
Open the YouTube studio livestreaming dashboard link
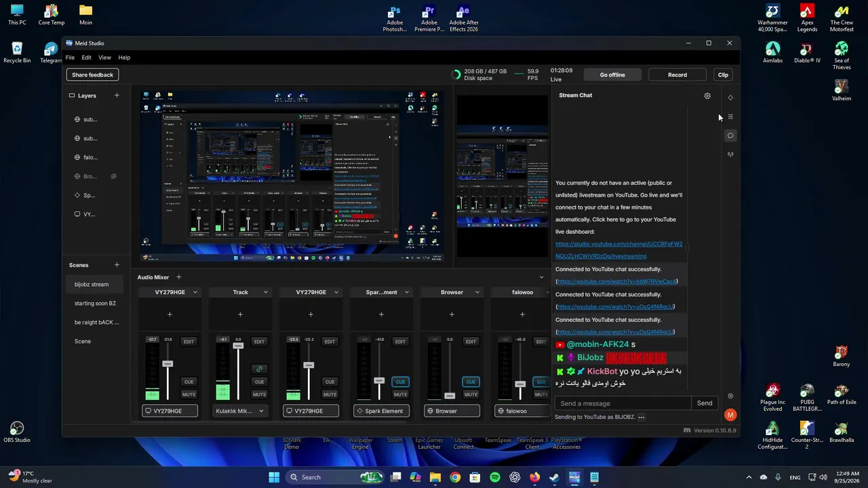click(x=618, y=250)
